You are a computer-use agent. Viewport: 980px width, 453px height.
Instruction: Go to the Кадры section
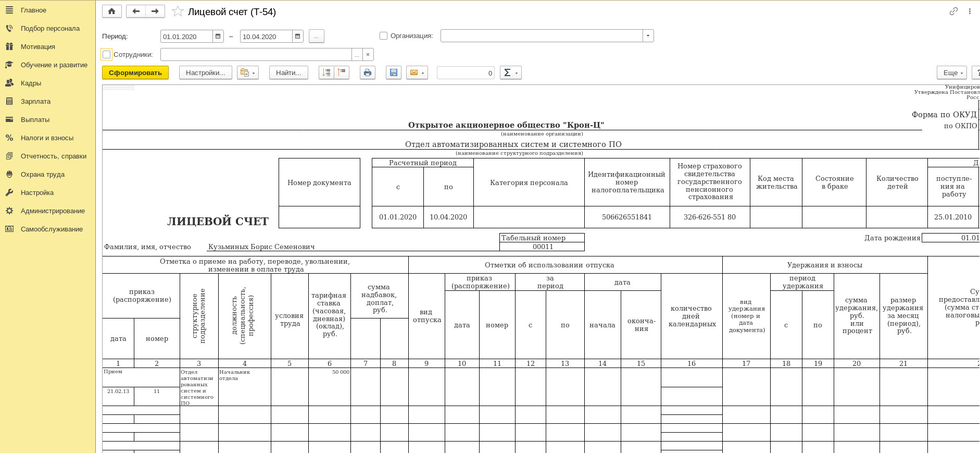[31, 83]
